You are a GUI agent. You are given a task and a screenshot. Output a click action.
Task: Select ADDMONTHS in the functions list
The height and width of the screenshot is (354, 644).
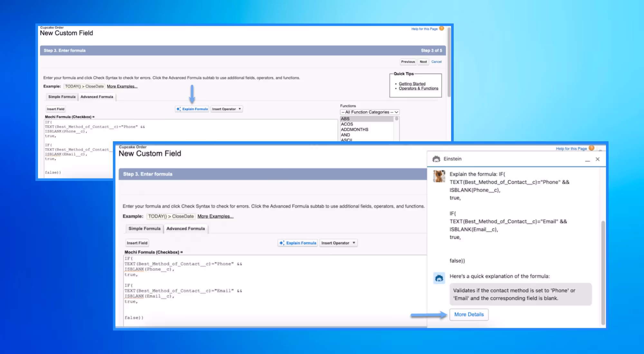tap(367, 129)
